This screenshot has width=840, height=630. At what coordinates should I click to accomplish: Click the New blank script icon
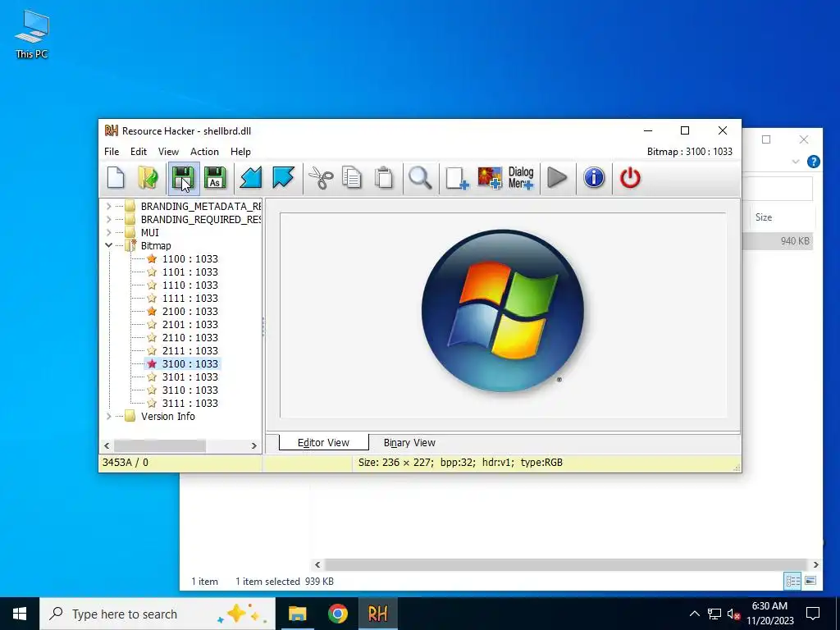coord(116,178)
